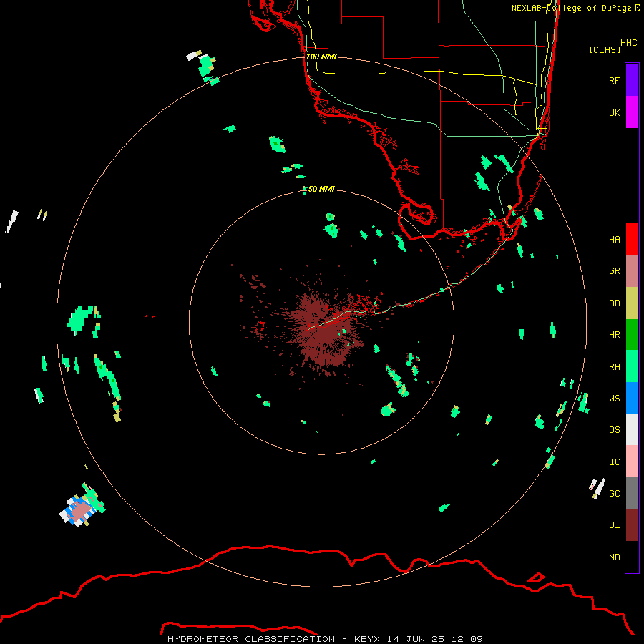
Task: Click the HHC product label
Action: [628, 43]
